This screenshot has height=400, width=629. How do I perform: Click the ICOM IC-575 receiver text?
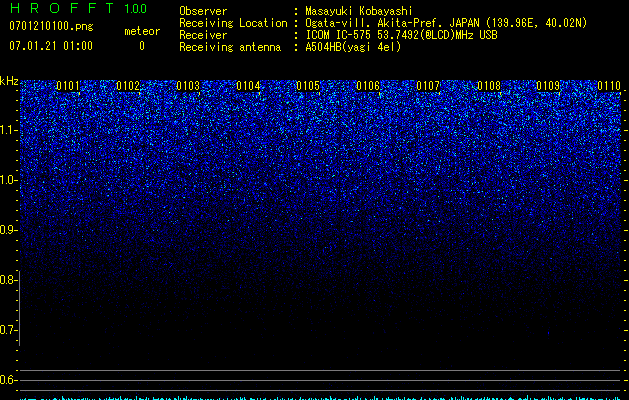(402, 35)
